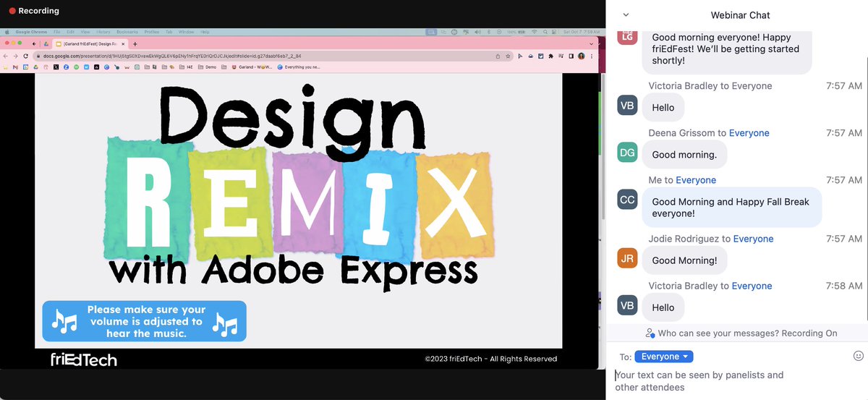This screenshot has height=400, width=868.
Task: Select the "Good morning." message from Deena
Action: [x=684, y=155]
